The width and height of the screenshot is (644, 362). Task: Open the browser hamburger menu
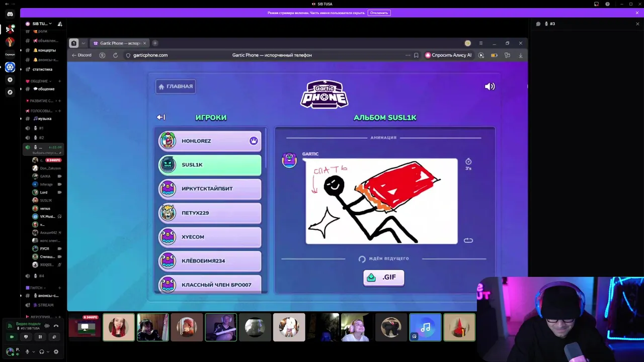(x=480, y=43)
